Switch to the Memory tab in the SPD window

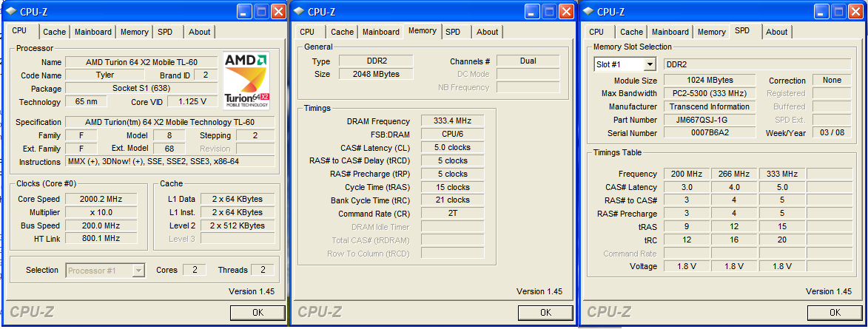click(712, 32)
